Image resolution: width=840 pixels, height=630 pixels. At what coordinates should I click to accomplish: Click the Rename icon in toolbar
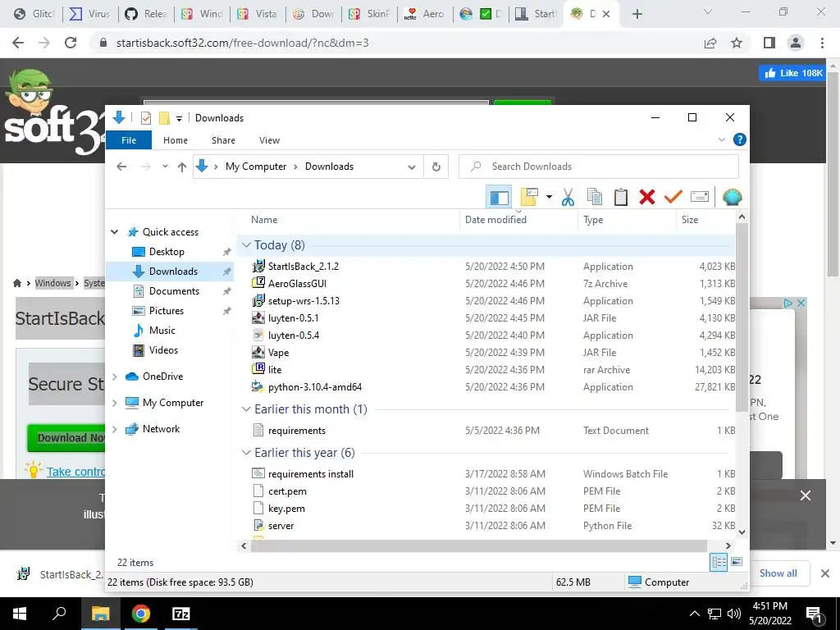(x=700, y=197)
